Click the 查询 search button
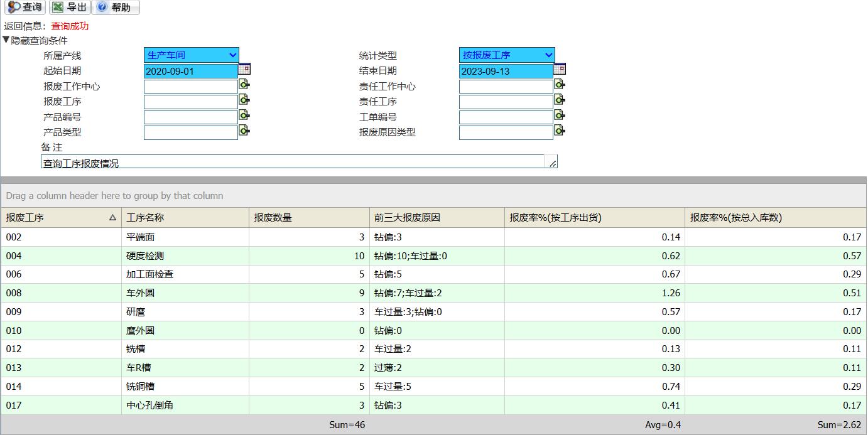 (x=24, y=8)
